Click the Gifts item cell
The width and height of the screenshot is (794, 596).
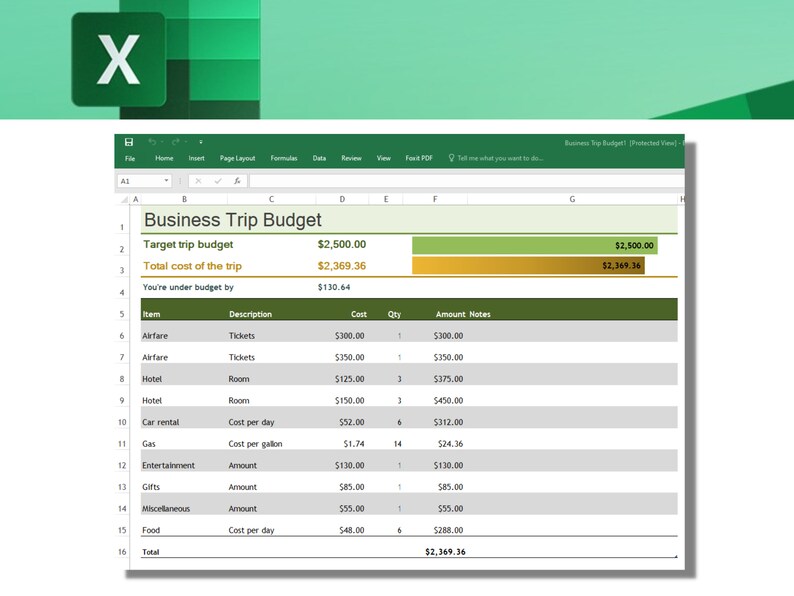click(x=151, y=487)
